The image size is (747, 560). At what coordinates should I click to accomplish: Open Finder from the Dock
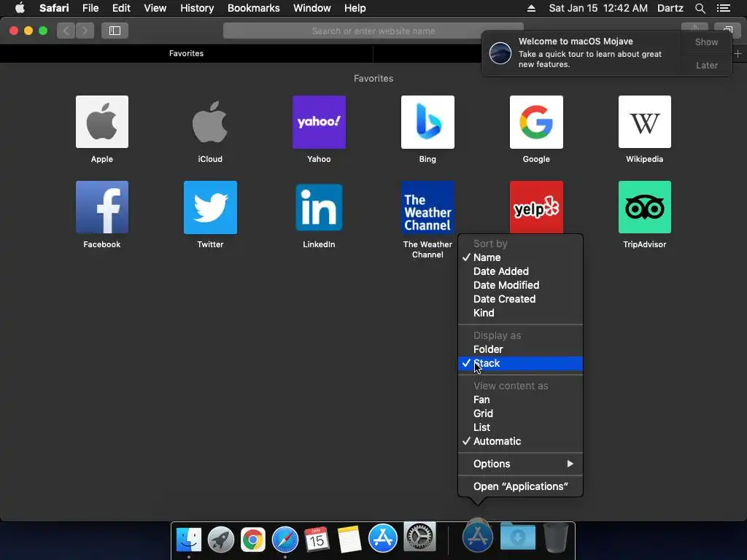tap(189, 540)
